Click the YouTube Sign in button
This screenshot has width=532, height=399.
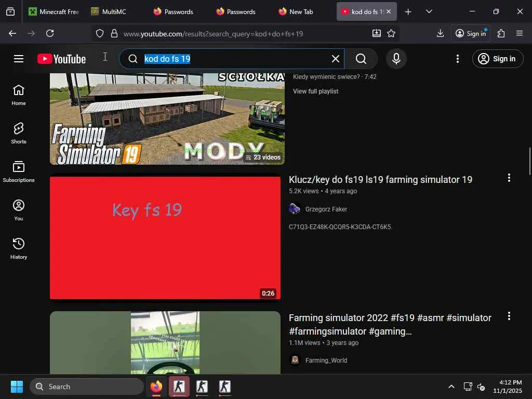(x=497, y=59)
